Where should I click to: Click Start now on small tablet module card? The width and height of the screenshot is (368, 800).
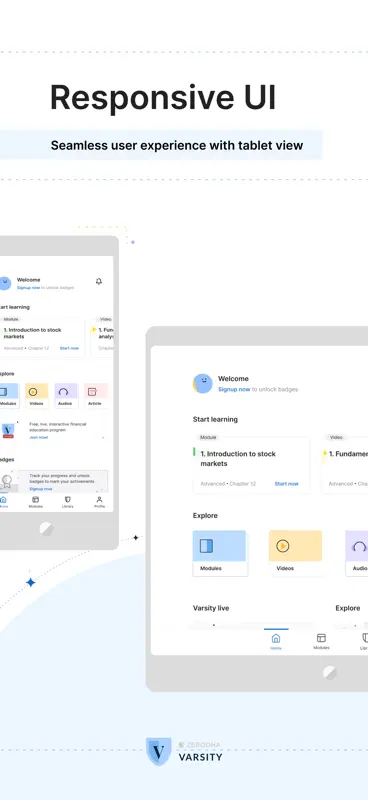coord(69,348)
